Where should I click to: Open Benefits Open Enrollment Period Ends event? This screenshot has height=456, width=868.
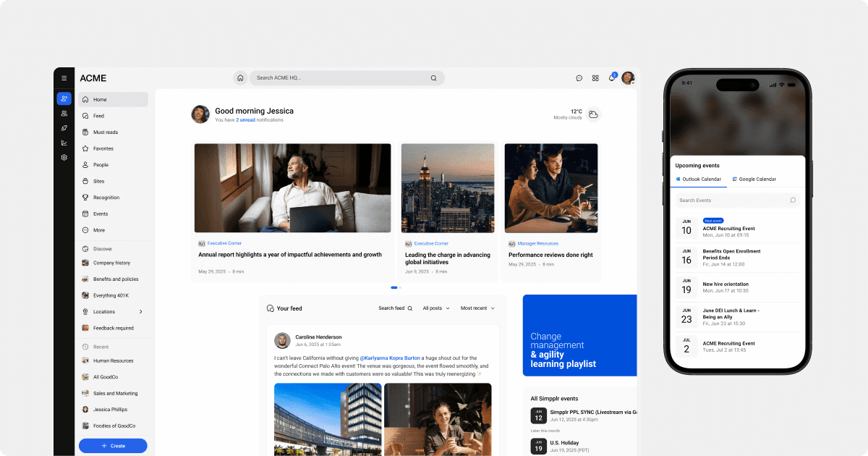pyautogui.click(x=737, y=258)
